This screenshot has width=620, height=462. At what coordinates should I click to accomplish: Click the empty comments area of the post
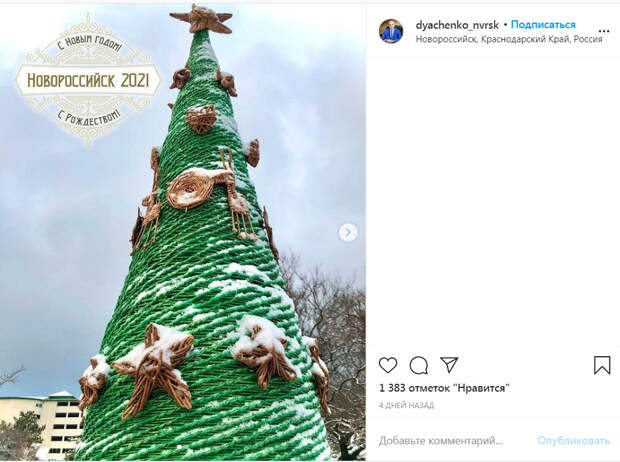pos(493,202)
